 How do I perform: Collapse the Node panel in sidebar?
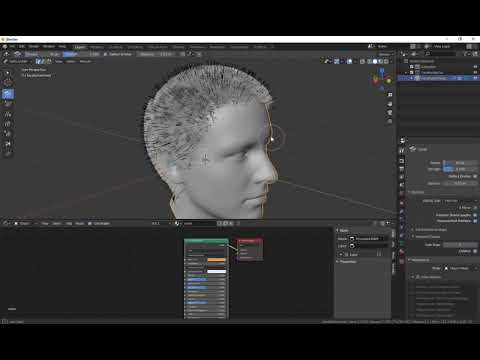(x=342, y=231)
